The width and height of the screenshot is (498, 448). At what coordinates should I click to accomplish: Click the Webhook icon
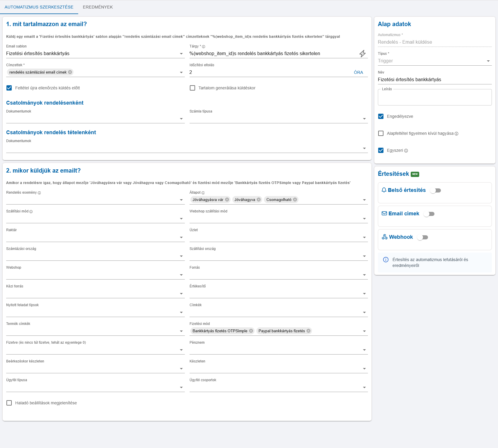coord(385,237)
